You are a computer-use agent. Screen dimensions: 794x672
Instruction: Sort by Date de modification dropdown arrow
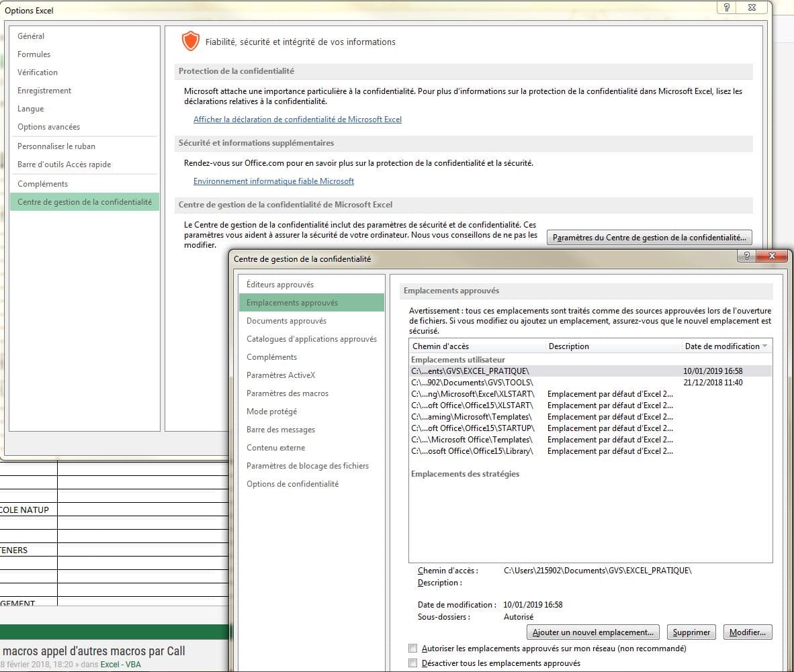764,346
